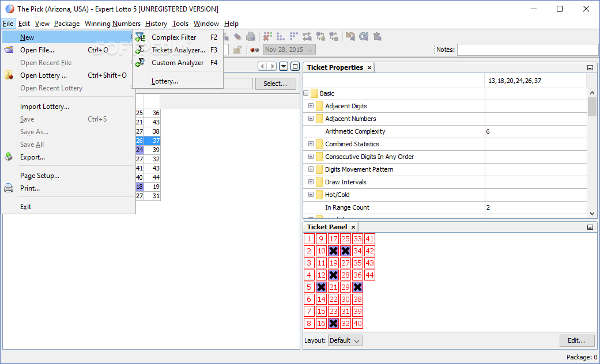Mark number 17 on the Ticket Panel
This screenshot has width=600, height=364.
(x=333, y=239)
